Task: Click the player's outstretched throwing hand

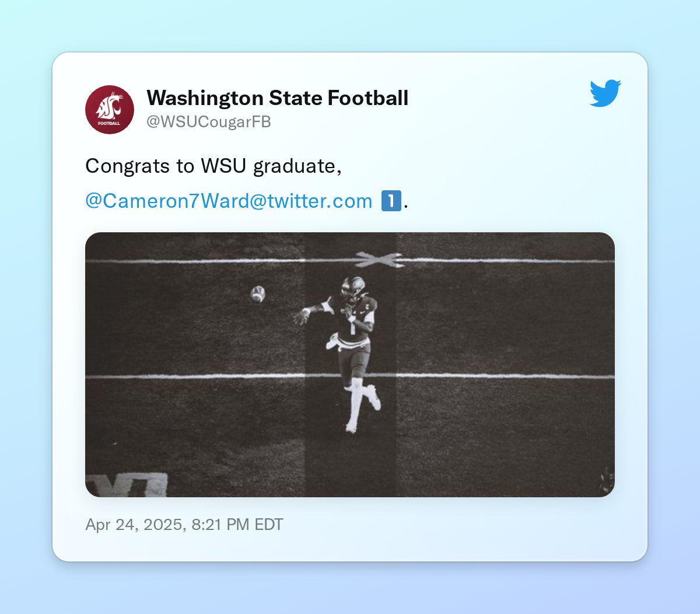Action: coord(302,316)
